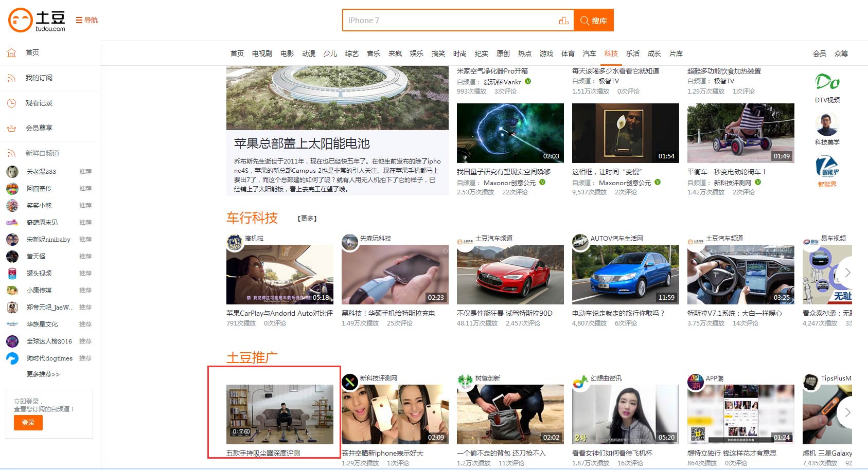
Task: Click 更多推荐>> link
Action: click(x=43, y=374)
